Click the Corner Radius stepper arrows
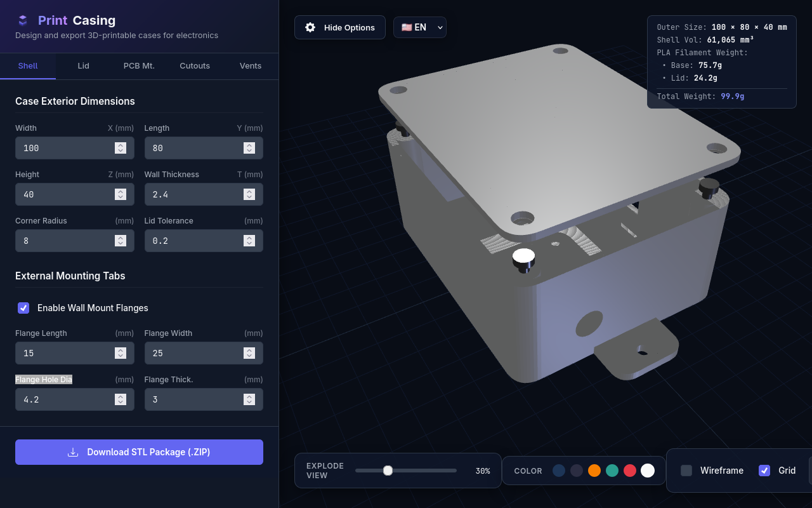The height and width of the screenshot is (508, 812). point(121,241)
